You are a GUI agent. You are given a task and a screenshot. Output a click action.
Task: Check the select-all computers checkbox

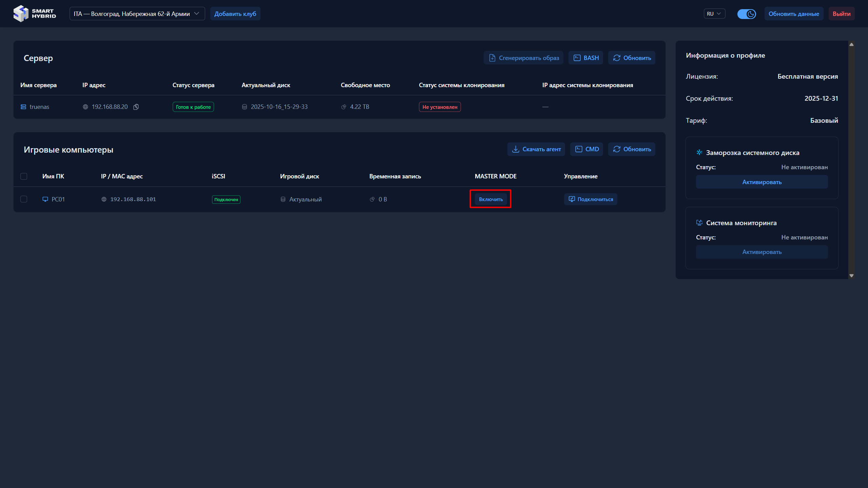[24, 176]
